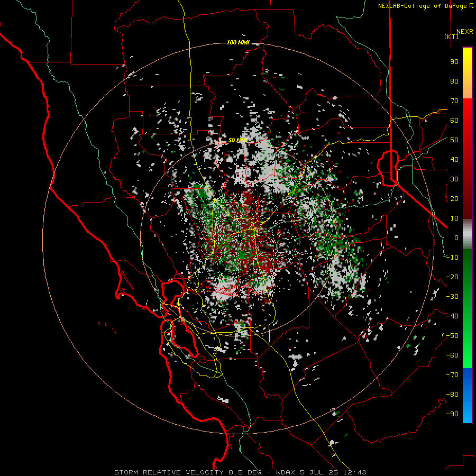The height and width of the screenshot is (476, 476).
Task: Click the -50 value on the velocity scale
Action: (x=452, y=336)
